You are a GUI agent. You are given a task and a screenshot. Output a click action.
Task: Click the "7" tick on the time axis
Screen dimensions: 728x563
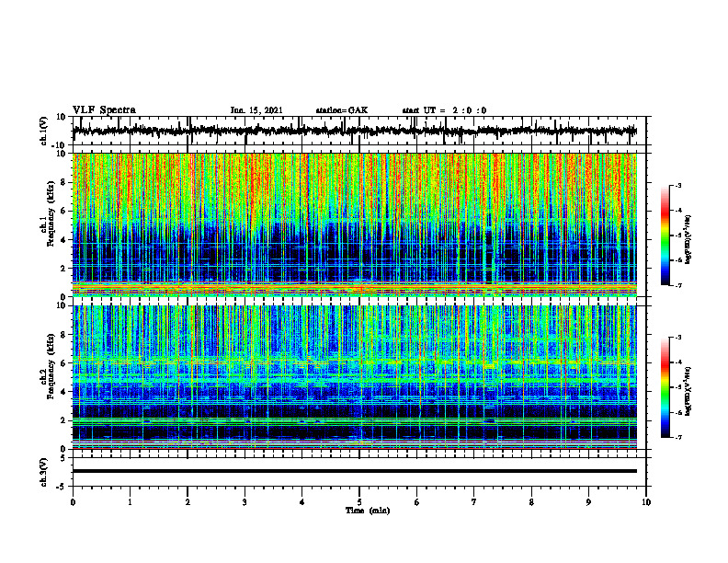click(x=474, y=502)
